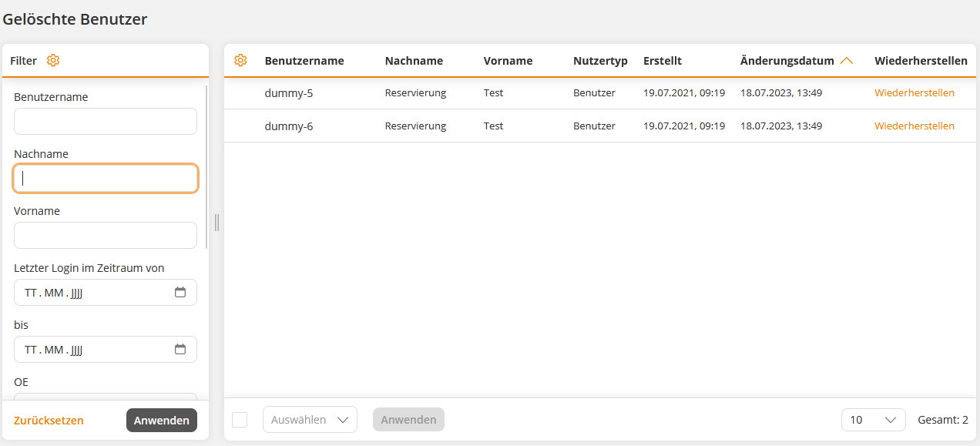Sort by Benutzername column header
The image size is (980, 446).
tap(304, 61)
